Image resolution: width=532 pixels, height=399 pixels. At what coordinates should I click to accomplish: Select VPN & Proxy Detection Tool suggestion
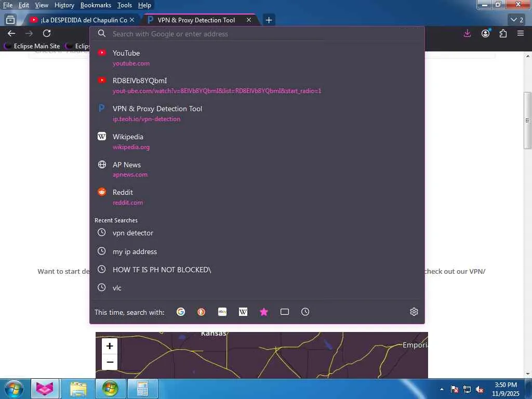pyautogui.click(x=257, y=113)
